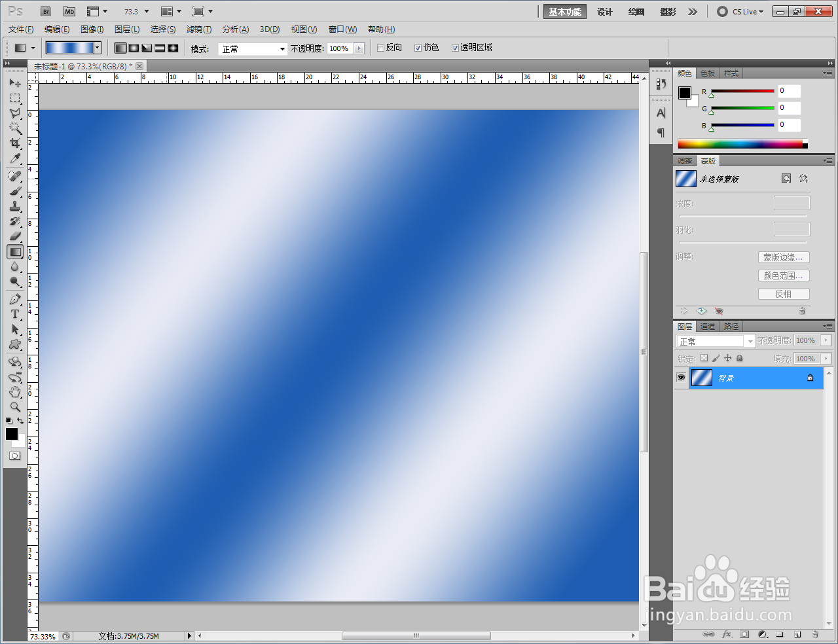Switch to the 通道 tab

(708, 327)
